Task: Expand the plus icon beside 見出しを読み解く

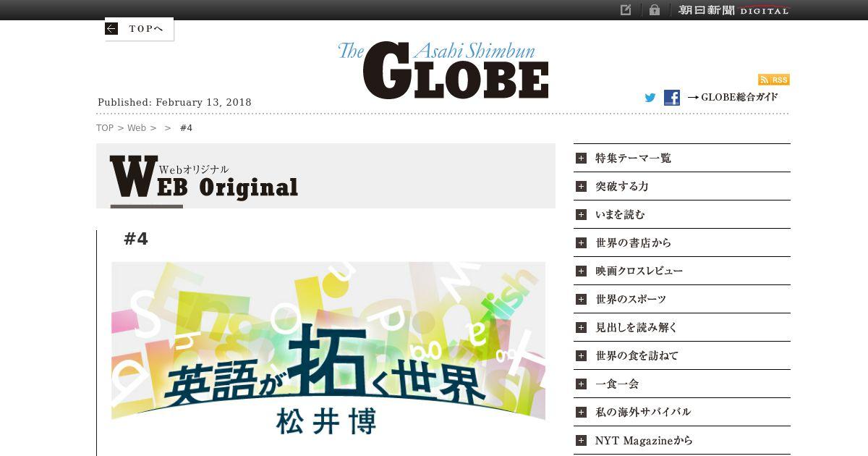Action: pos(581,328)
